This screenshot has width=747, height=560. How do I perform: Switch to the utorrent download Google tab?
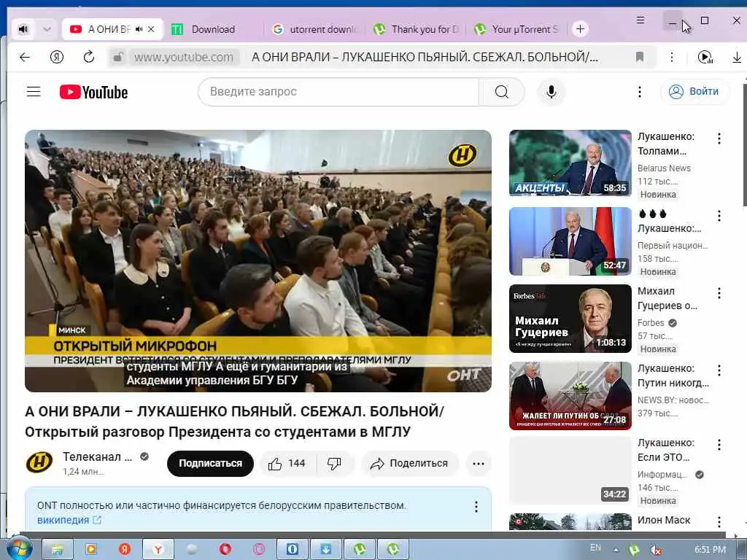tap(314, 29)
